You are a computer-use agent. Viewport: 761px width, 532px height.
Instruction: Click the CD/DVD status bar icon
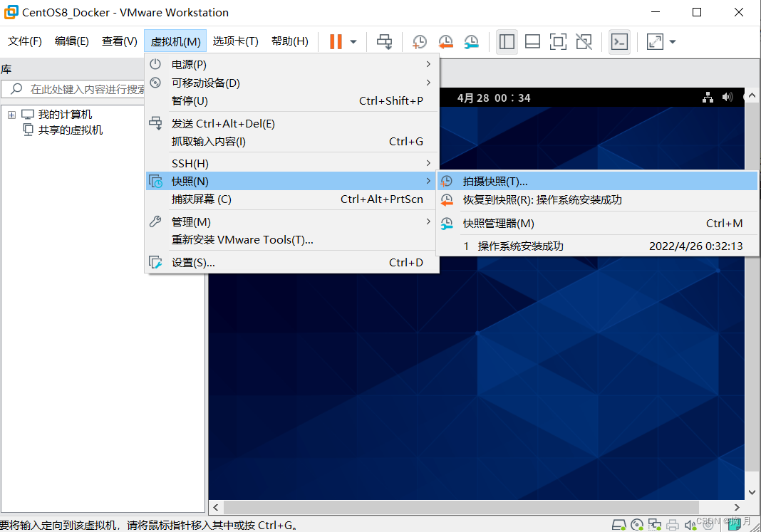[x=637, y=525]
